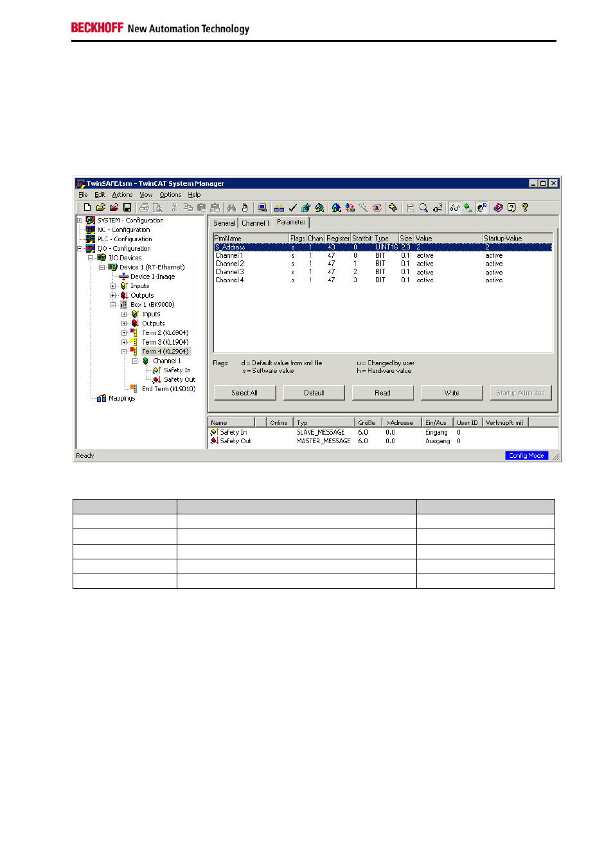Expand Term 2 (KL6904) node
Image resolution: width=613 pixels, height=868 pixels.
pos(124,333)
